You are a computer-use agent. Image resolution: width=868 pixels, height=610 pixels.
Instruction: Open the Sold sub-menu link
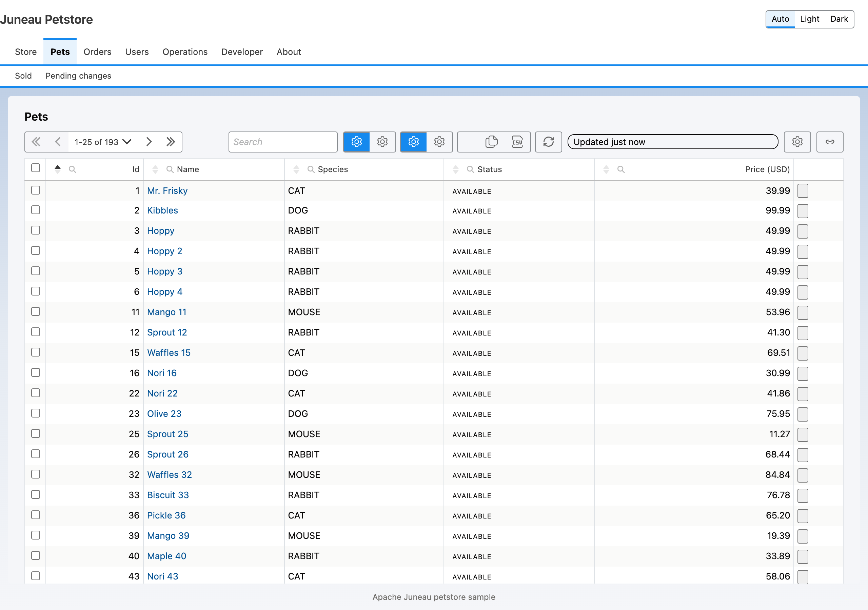(x=23, y=76)
